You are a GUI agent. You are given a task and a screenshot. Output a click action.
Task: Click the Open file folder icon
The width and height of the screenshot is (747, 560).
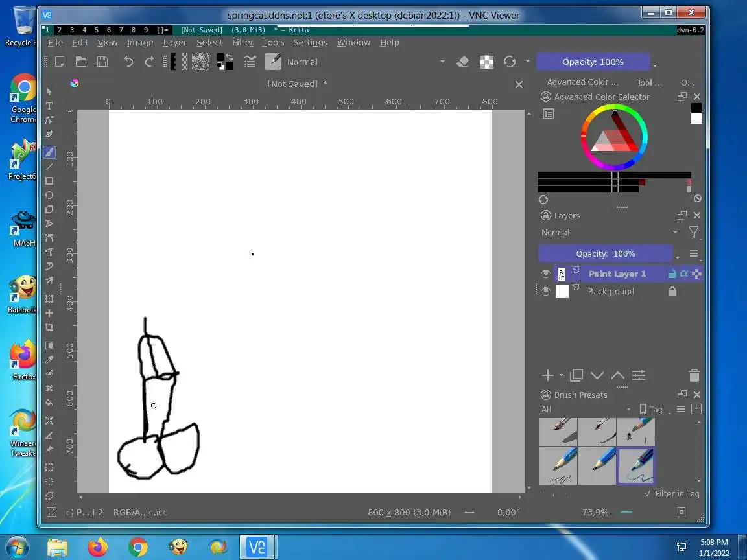point(81,62)
